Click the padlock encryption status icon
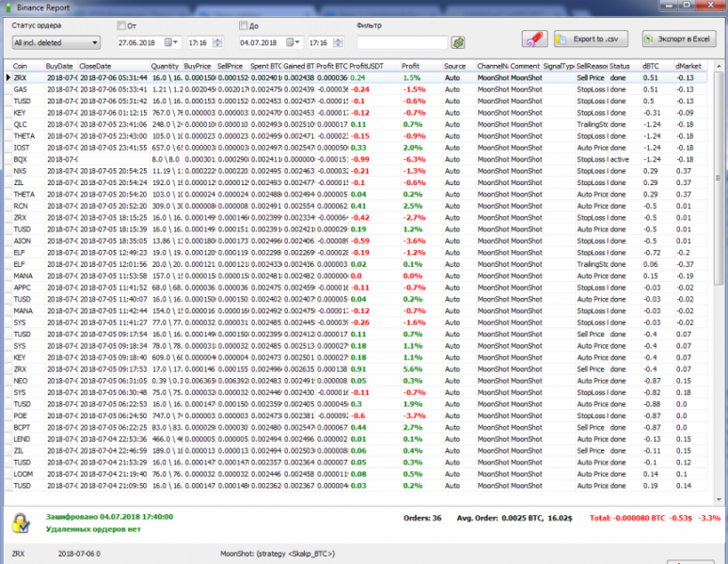The width and height of the screenshot is (728, 564). [x=21, y=524]
